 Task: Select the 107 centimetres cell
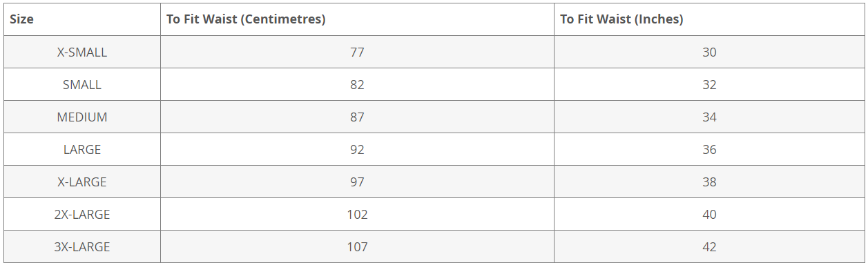pos(357,246)
